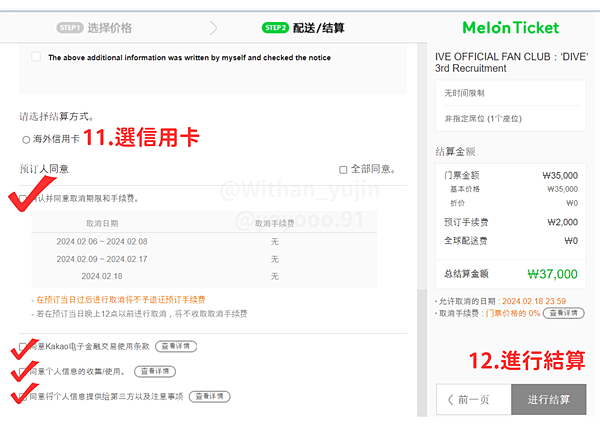Image resolution: width=600 pixels, height=425 pixels.
Task: View details of personal information collection
Action: (x=155, y=371)
